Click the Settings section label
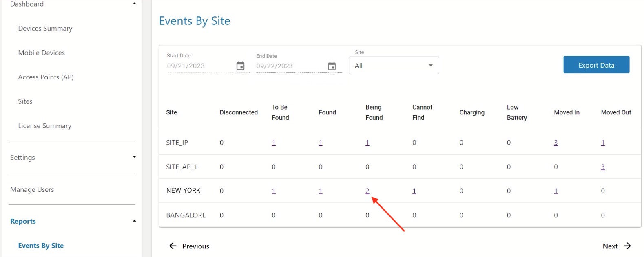Screen dimensions: 644x257 [x=22, y=158]
